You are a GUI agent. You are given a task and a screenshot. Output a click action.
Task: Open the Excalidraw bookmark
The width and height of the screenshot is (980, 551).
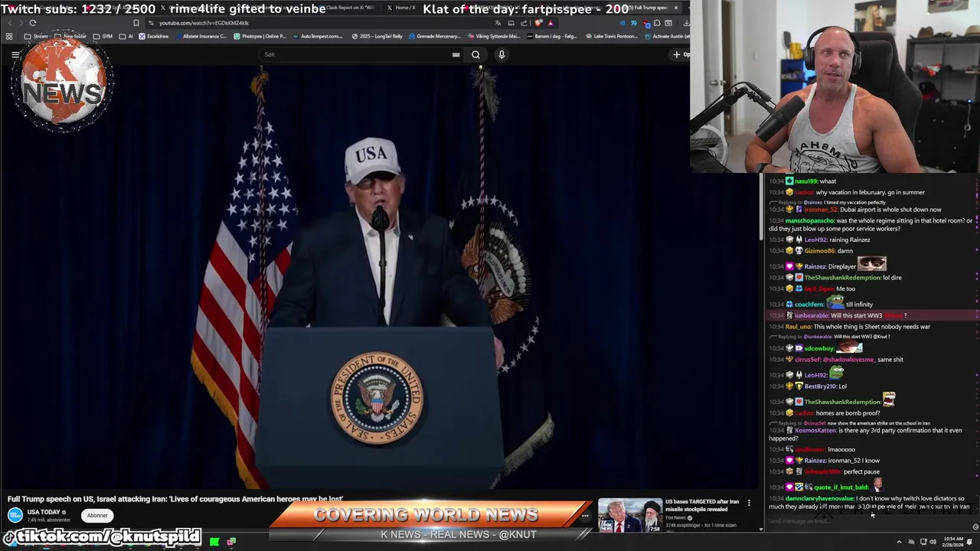tap(153, 36)
